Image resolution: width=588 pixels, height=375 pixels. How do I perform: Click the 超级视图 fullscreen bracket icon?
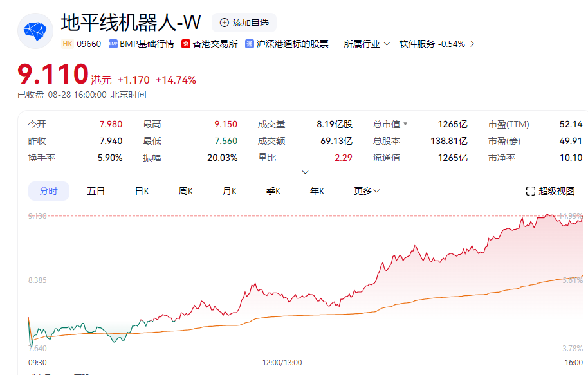tap(530, 191)
